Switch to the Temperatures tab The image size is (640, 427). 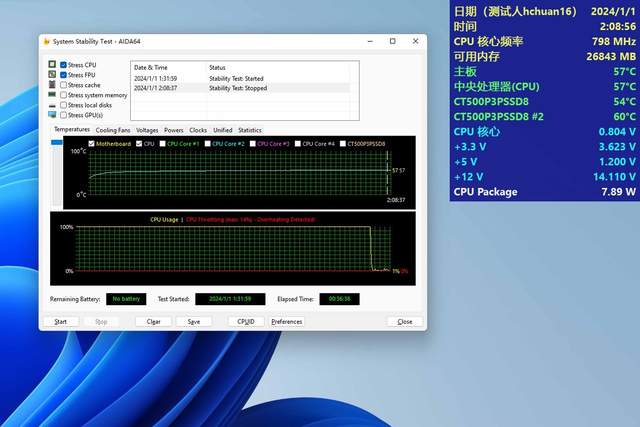tap(72, 129)
